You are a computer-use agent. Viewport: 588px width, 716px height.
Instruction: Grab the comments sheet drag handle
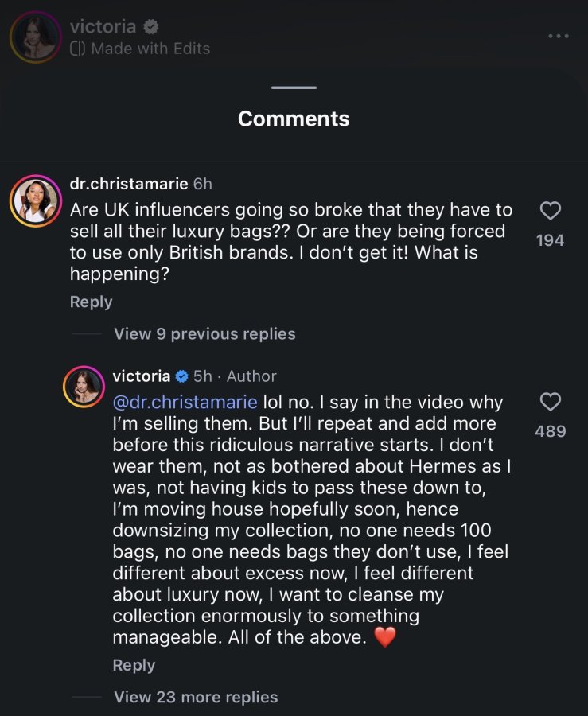(294, 88)
